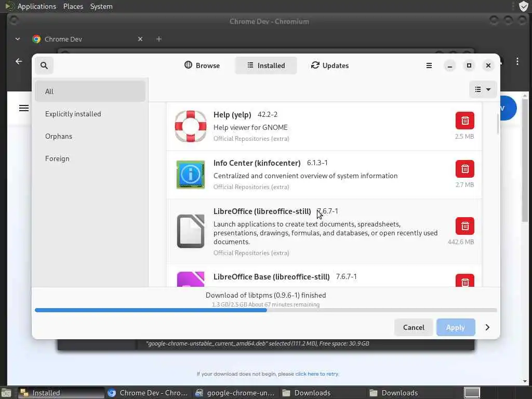Image resolution: width=532 pixels, height=399 pixels.
Task: Select the Explicitly installed filter
Action: point(90,114)
